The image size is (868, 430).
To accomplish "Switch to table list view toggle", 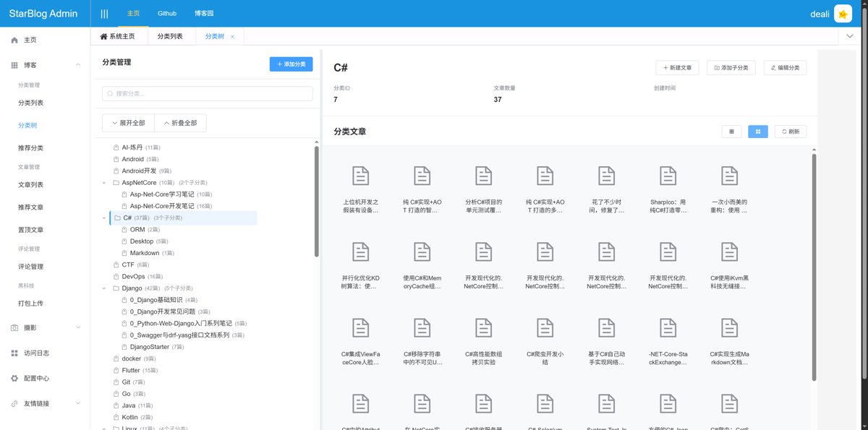I will click(731, 132).
